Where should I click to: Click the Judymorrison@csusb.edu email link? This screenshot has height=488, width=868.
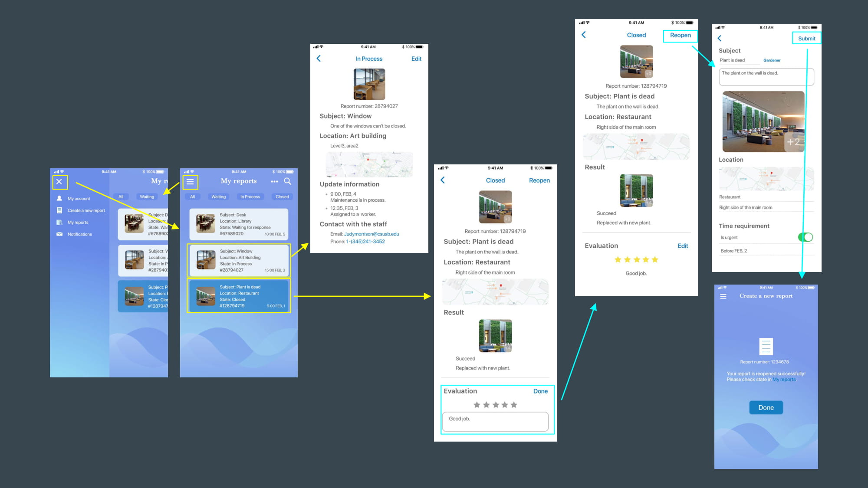[372, 234]
